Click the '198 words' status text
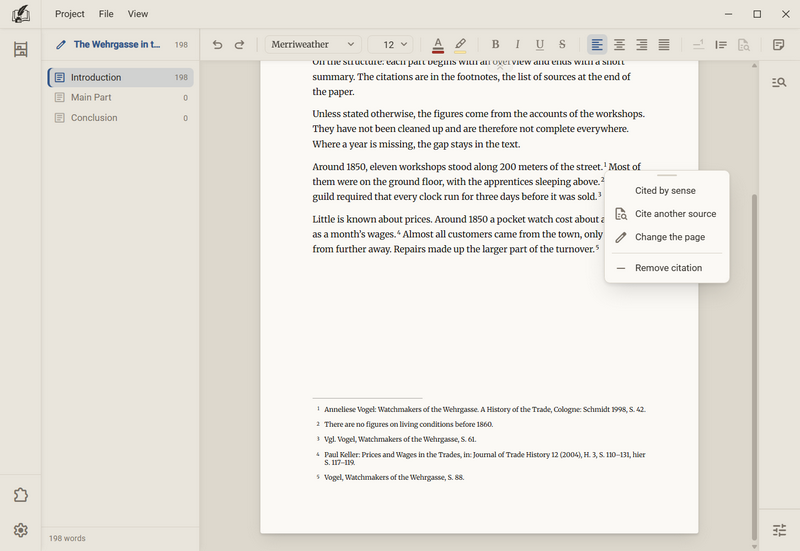 point(67,538)
